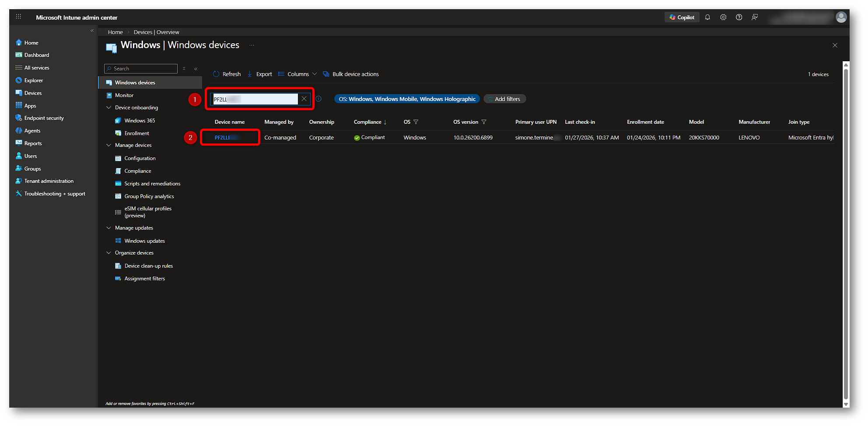Viewport: 868px width, 426px height.
Task: Sort by the Compliance column header
Action: click(x=367, y=122)
